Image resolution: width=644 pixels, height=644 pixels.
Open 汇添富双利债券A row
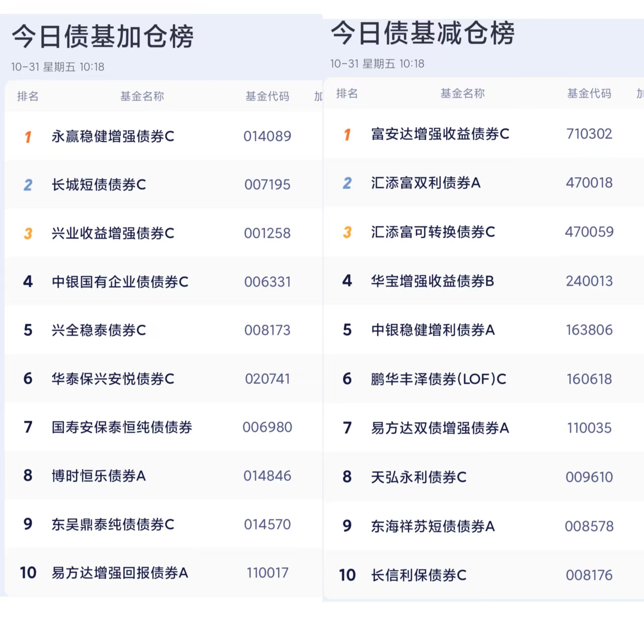tap(426, 183)
